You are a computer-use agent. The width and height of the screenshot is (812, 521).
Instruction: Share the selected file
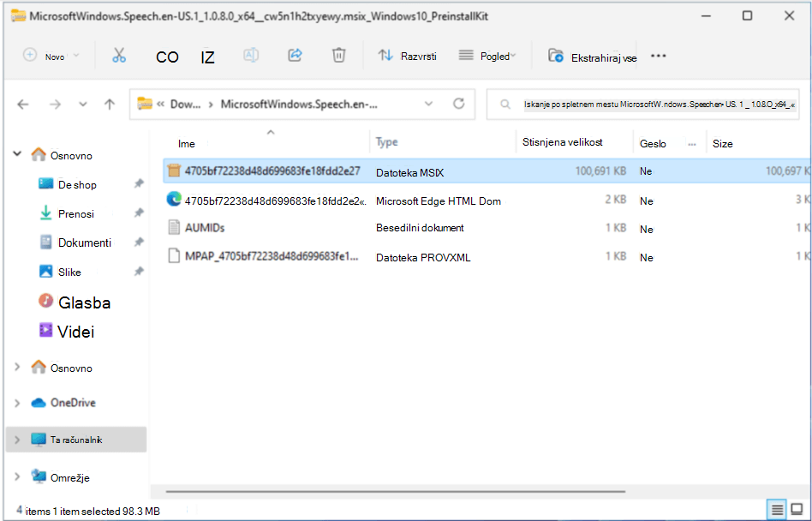coord(296,55)
